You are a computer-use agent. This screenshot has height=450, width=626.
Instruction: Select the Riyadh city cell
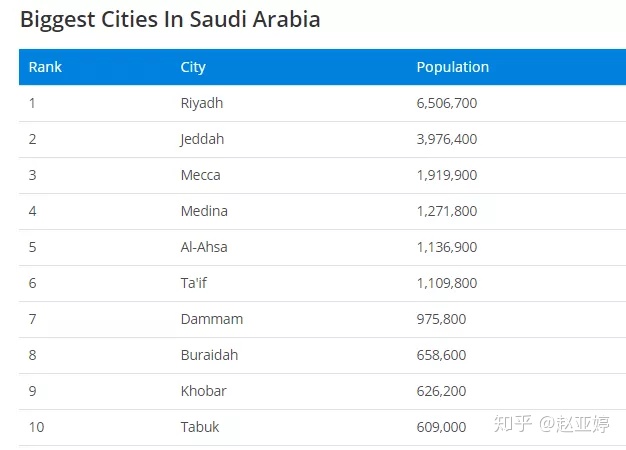pos(201,103)
